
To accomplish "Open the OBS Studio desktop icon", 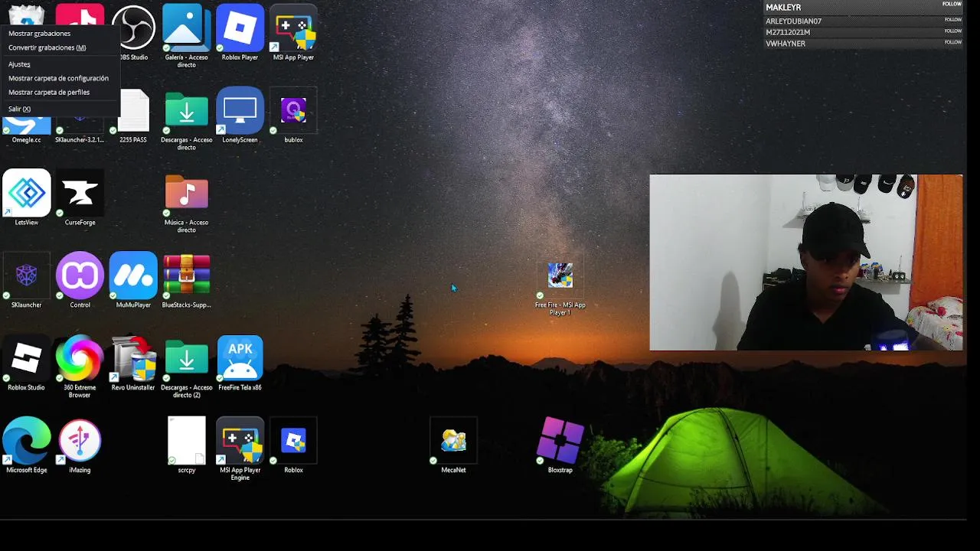I will tap(133, 28).
